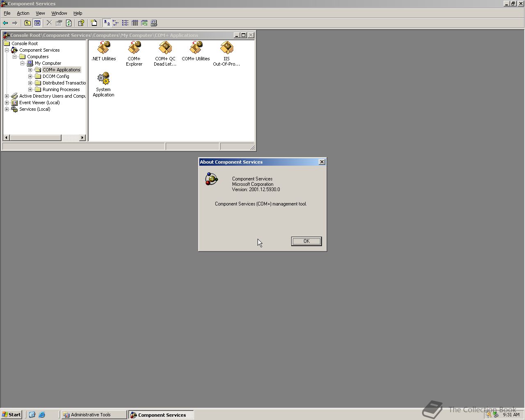Maximize the COM+ Applications child window
Screen dimensions: 525x420
coord(244,35)
